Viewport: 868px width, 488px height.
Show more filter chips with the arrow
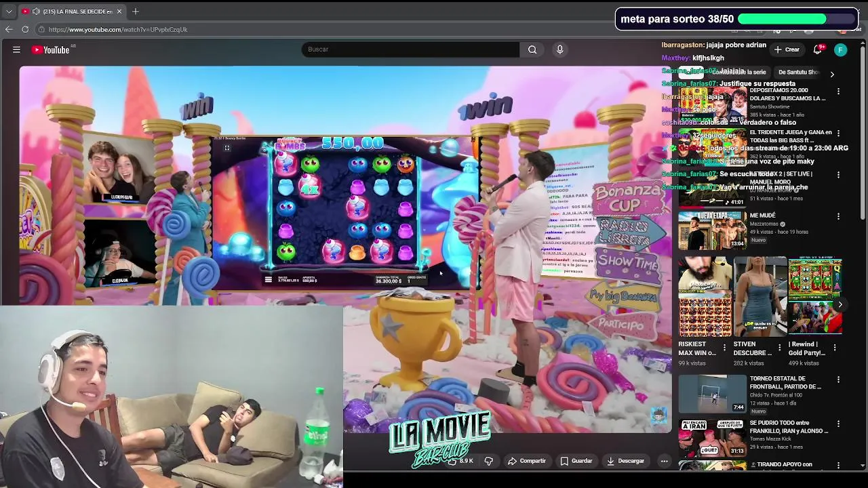click(x=832, y=73)
